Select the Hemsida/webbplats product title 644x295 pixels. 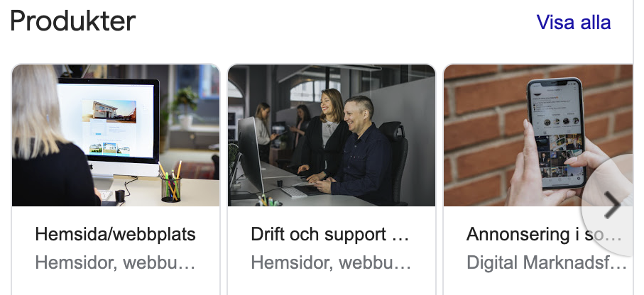[x=116, y=235]
